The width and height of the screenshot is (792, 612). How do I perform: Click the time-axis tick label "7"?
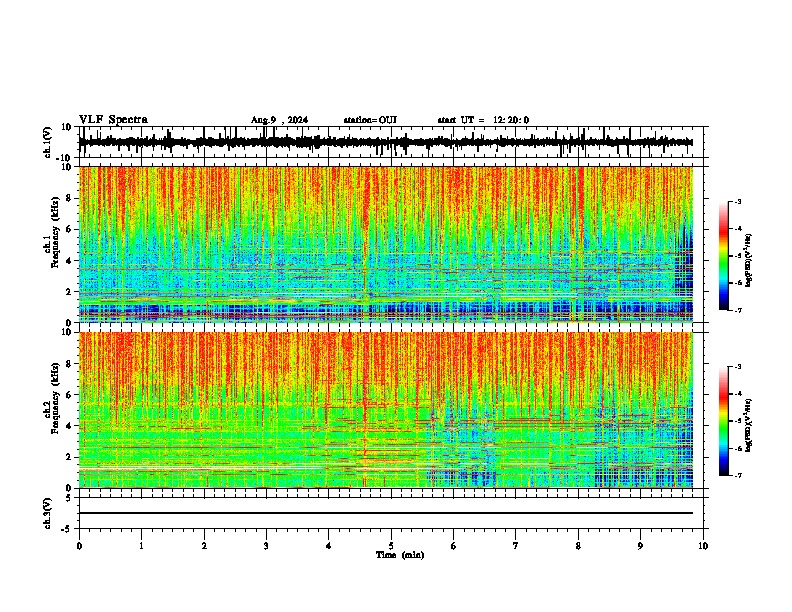[x=516, y=546]
